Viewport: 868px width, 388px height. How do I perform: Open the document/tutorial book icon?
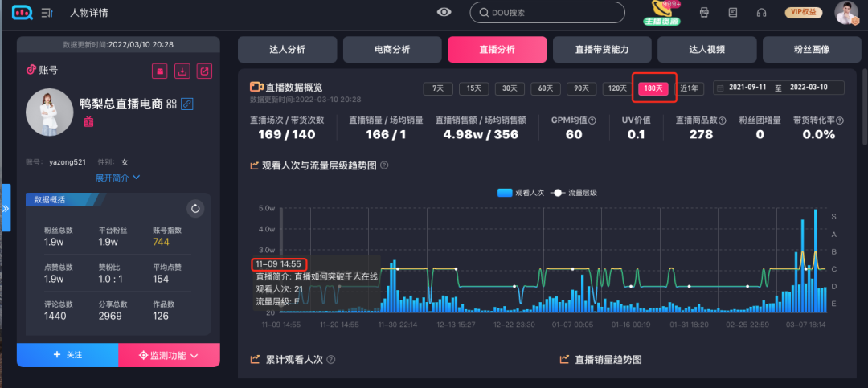pos(733,12)
